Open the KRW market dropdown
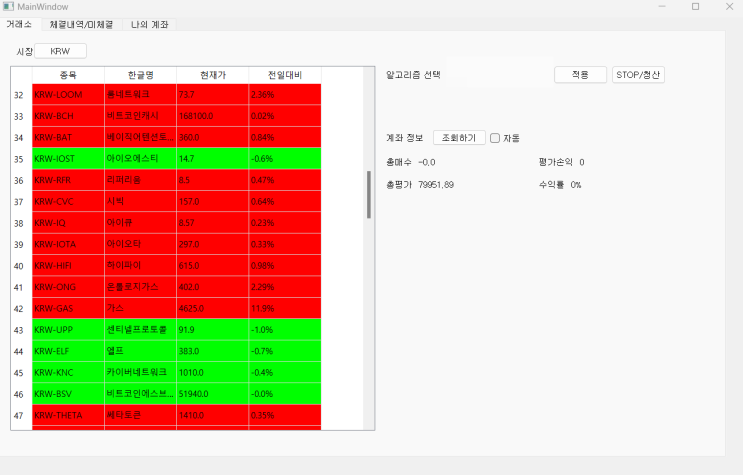 point(60,51)
